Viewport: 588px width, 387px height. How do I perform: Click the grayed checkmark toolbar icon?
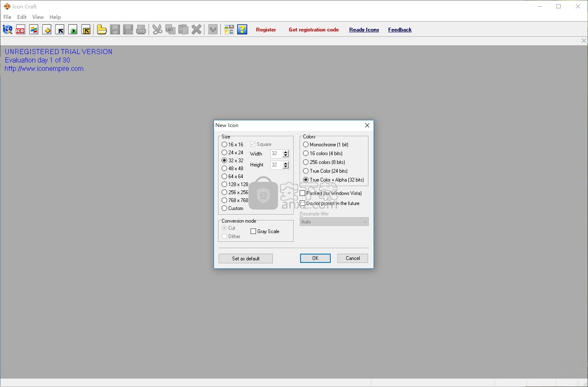pyautogui.click(x=213, y=29)
